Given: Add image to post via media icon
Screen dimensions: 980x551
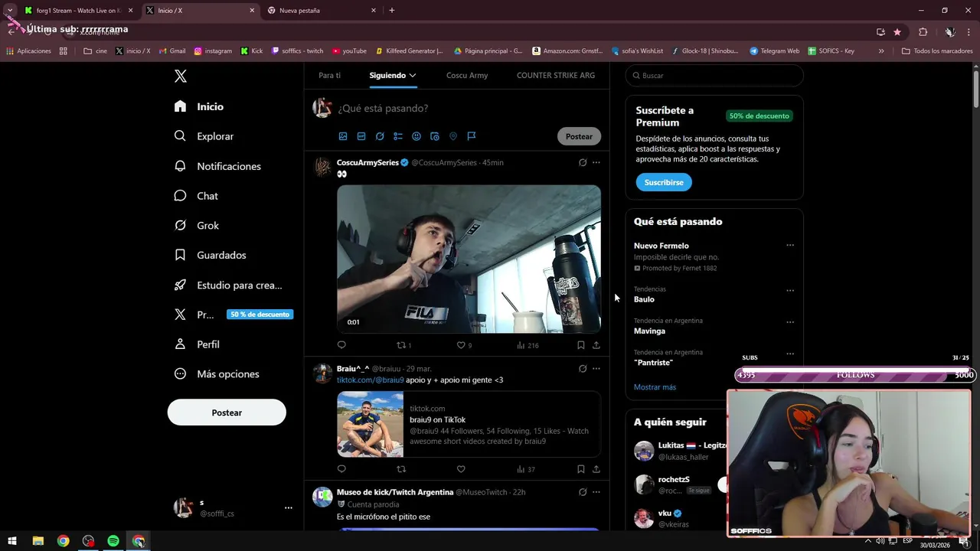Looking at the screenshot, I should click(343, 136).
